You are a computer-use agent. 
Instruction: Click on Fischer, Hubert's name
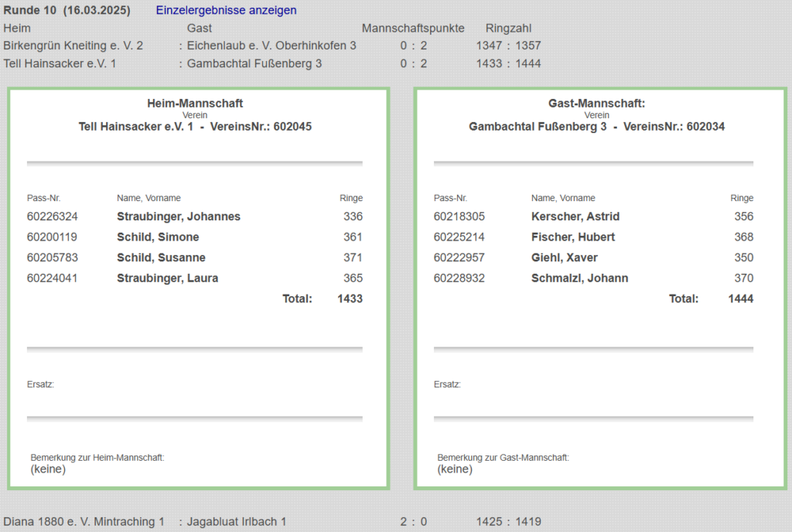click(573, 237)
